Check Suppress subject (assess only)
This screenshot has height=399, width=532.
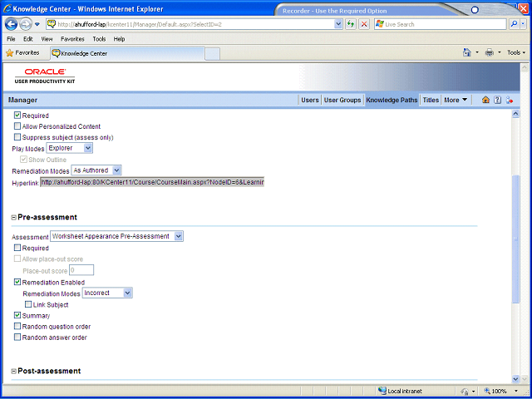click(x=17, y=137)
